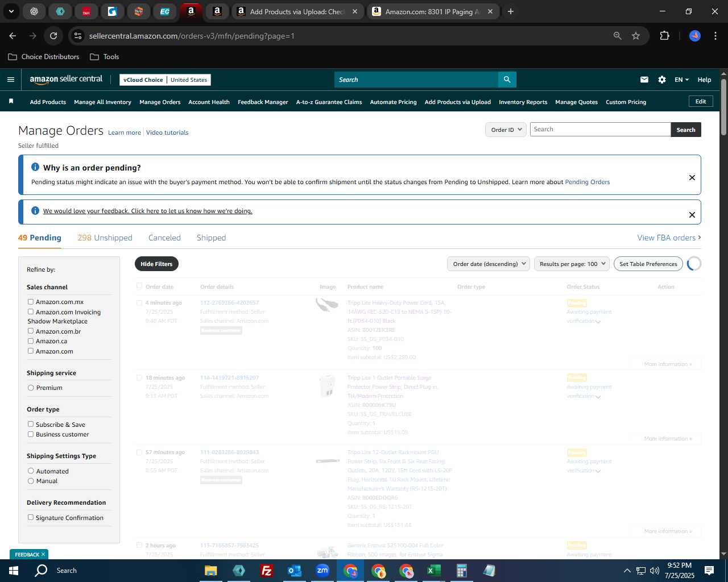Open Zoom from taskbar
The image size is (728, 582).
[x=322, y=570]
